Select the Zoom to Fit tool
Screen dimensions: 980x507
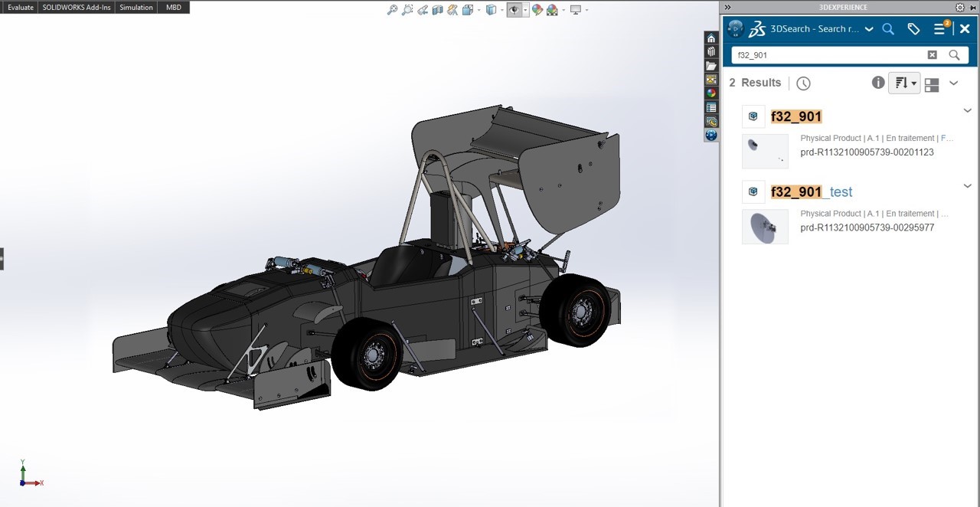pos(391,8)
